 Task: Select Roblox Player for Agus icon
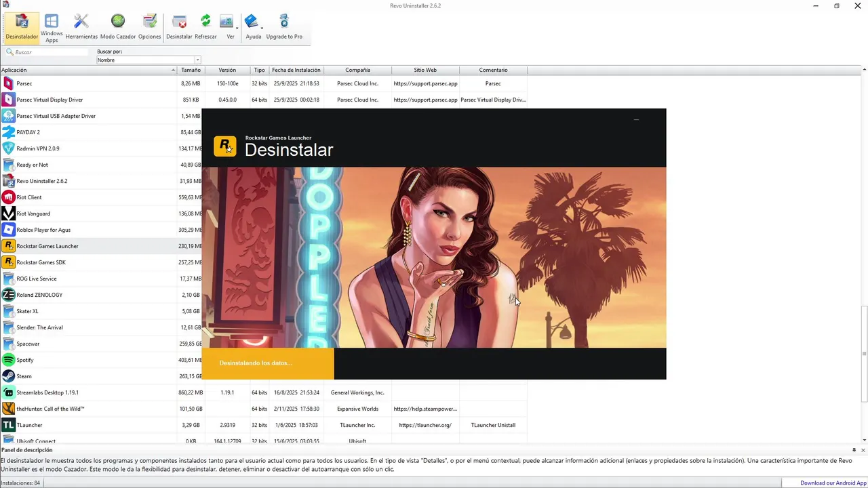pos(8,230)
